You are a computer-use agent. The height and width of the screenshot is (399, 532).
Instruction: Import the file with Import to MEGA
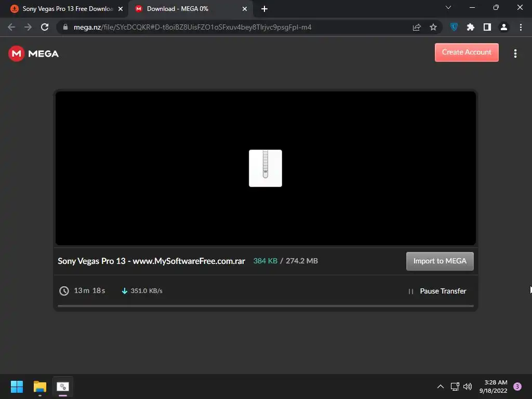(440, 261)
